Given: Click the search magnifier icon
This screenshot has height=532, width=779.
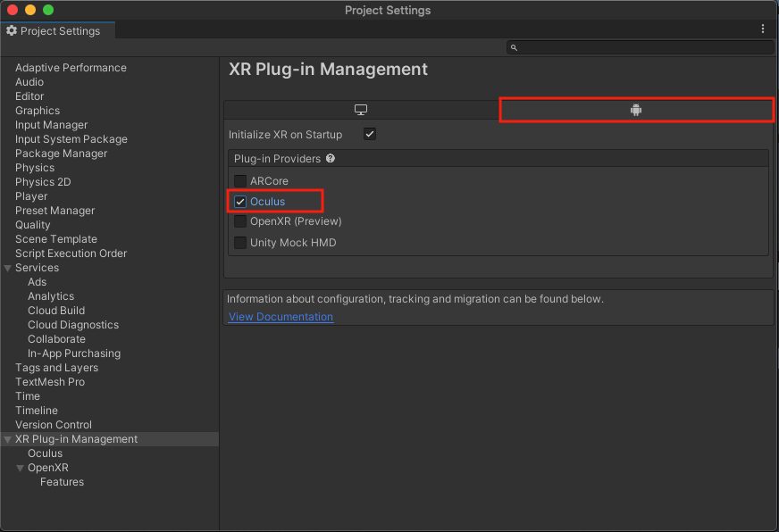Looking at the screenshot, I should [x=515, y=47].
